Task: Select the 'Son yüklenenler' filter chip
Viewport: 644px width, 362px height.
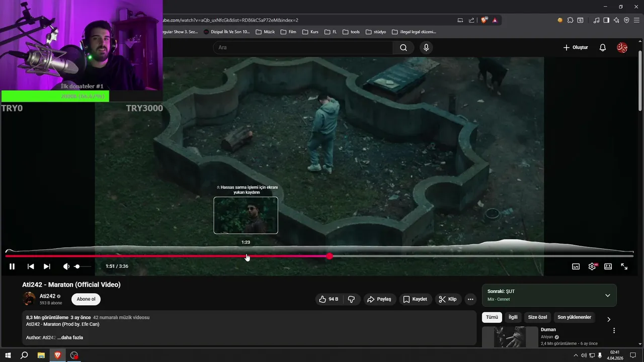Action: (x=574, y=317)
